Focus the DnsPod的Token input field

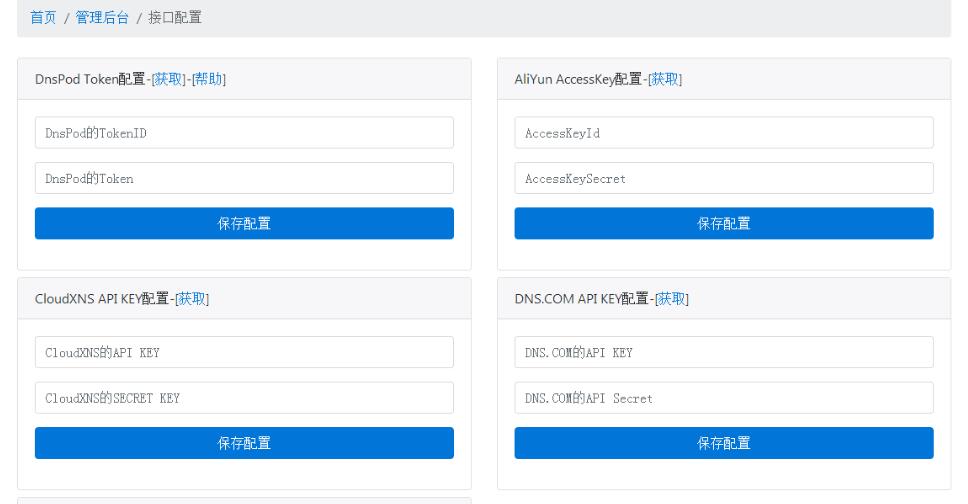[x=244, y=178]
